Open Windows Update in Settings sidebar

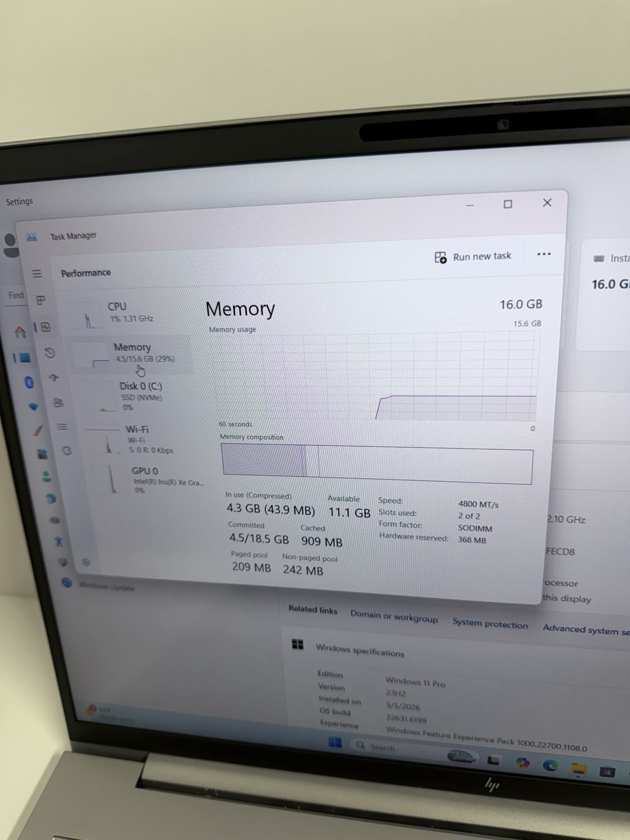click(x=100, y=585)
